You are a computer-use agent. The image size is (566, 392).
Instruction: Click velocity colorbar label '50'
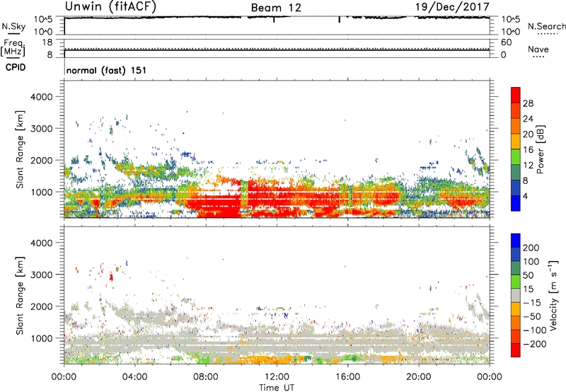(x=528, y=275)
